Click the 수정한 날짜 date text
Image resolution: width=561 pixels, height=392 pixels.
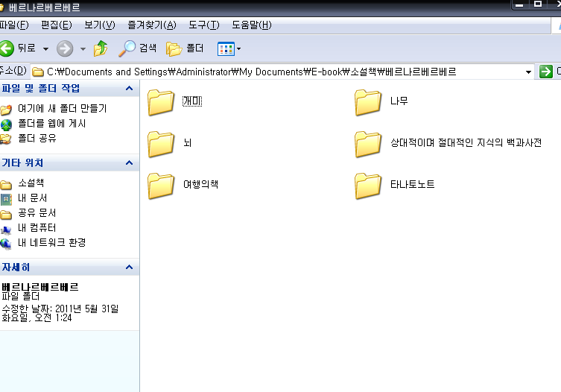click(x=60, y=313)
